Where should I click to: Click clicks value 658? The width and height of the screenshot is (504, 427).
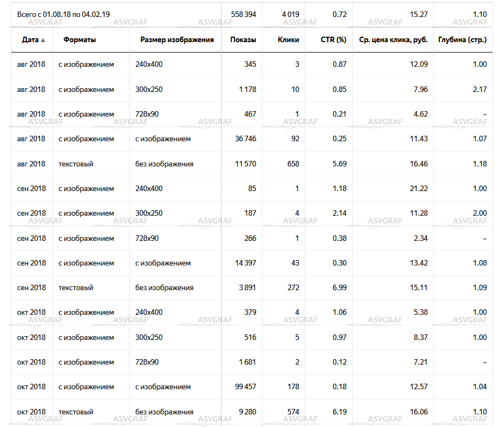[293, 164]
